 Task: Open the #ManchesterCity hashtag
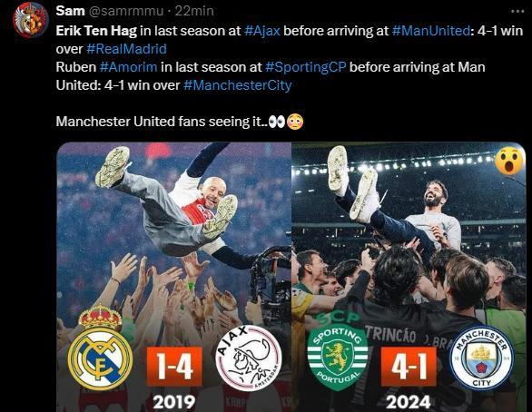point(238,85)
